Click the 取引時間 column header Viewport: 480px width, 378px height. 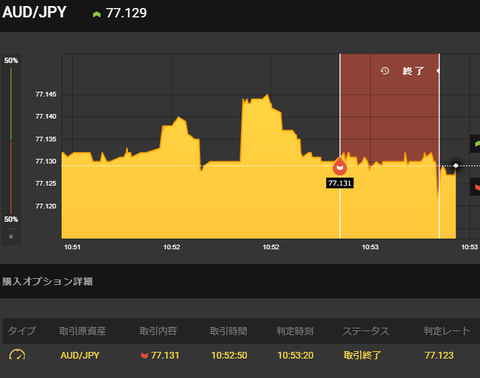click(x=229, y=331)
